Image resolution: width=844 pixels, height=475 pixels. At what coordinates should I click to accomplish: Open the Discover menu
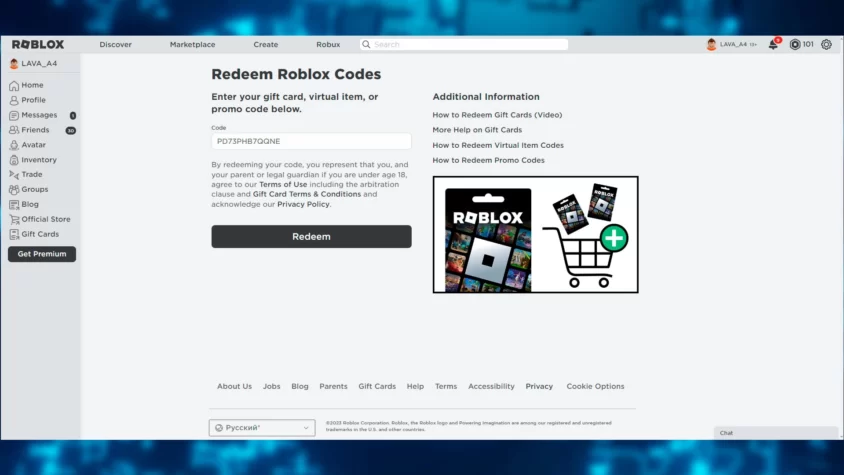coord(115,44)
